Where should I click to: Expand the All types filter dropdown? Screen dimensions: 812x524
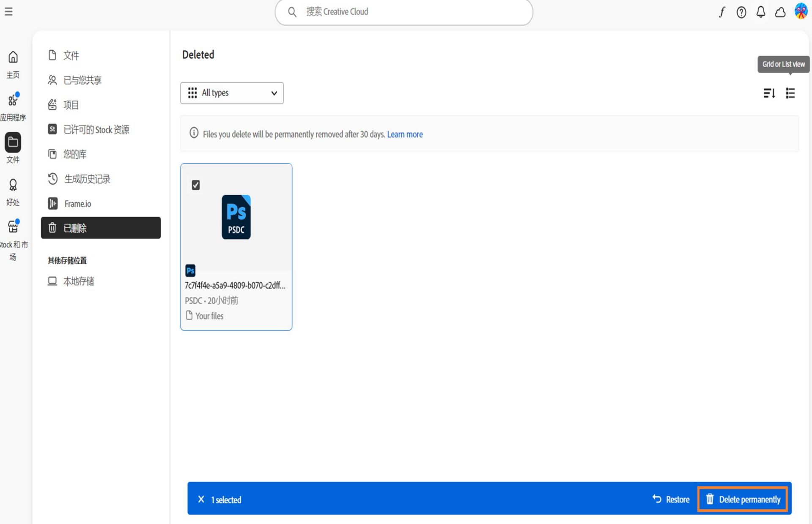pos(232,93)
